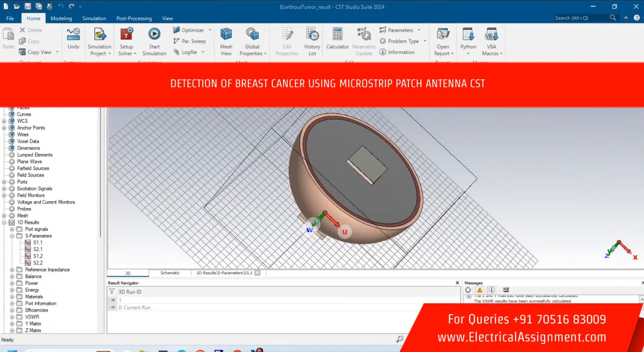The image size is (644, 352).
Task: Toggle error messages filter in Messages panel
Action: click(468, 290)
